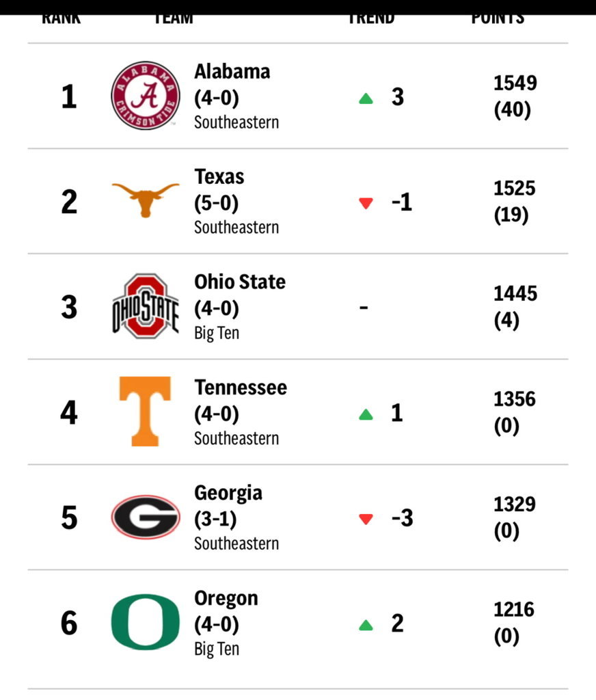The width and height of the screenshot is (596, 700).
Task: Open the Alabama Crimson Tide logo
Action: tap(146, 96)
